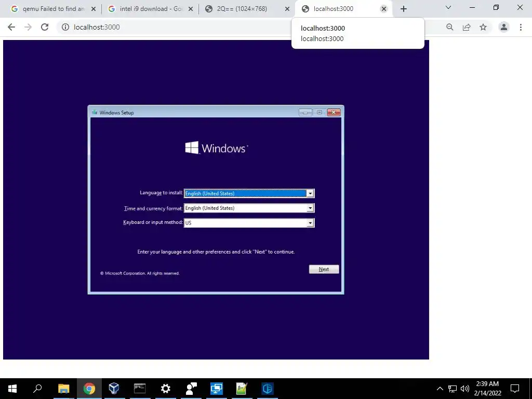Open the Windows Start menu
Viewport: 532px width, 399px height.
pyautogui.click(x=12, y=389)
